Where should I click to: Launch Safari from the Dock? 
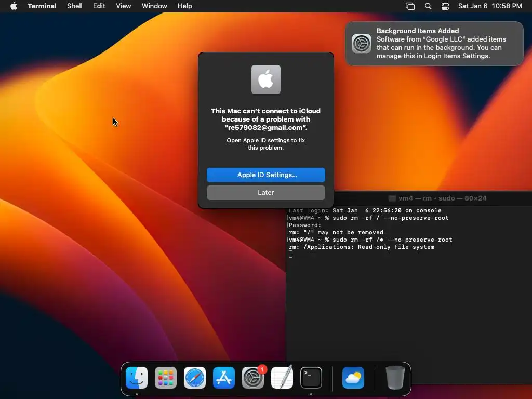pos(195,377)
